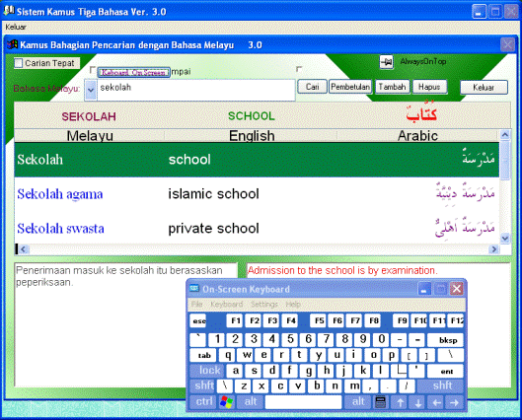522x420 pixels.
Task: Click the AlwaysOnTop pin icon
Action: (387, 62)
